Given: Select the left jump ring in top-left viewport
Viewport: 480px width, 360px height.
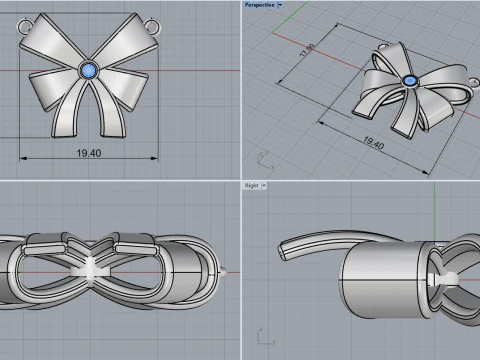Looking at the screenshot, I should 24,26.
